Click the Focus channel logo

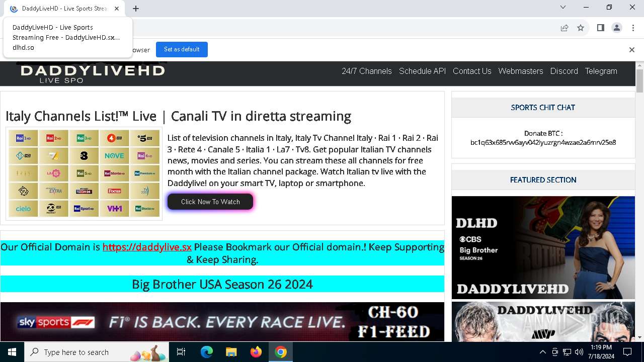point(114,191)
